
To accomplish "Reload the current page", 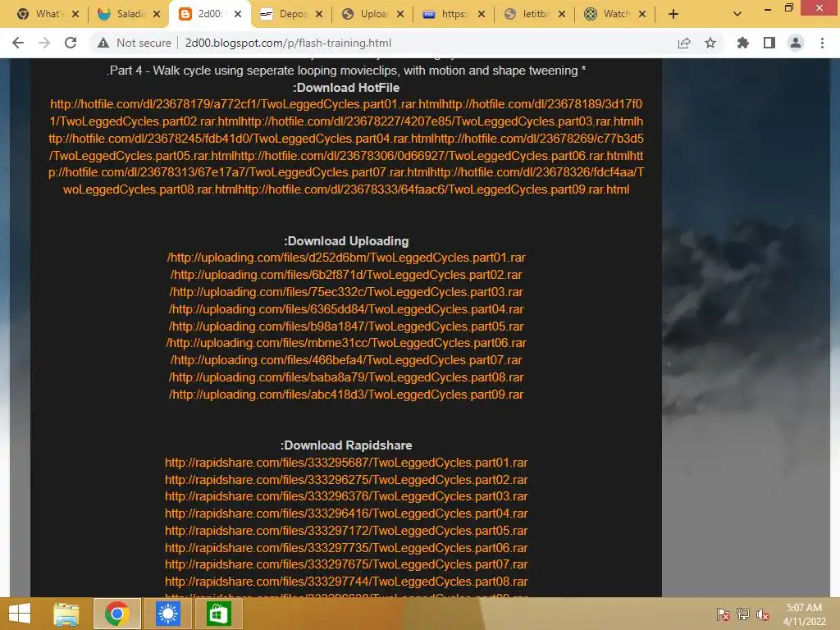I will coord(71,43).
